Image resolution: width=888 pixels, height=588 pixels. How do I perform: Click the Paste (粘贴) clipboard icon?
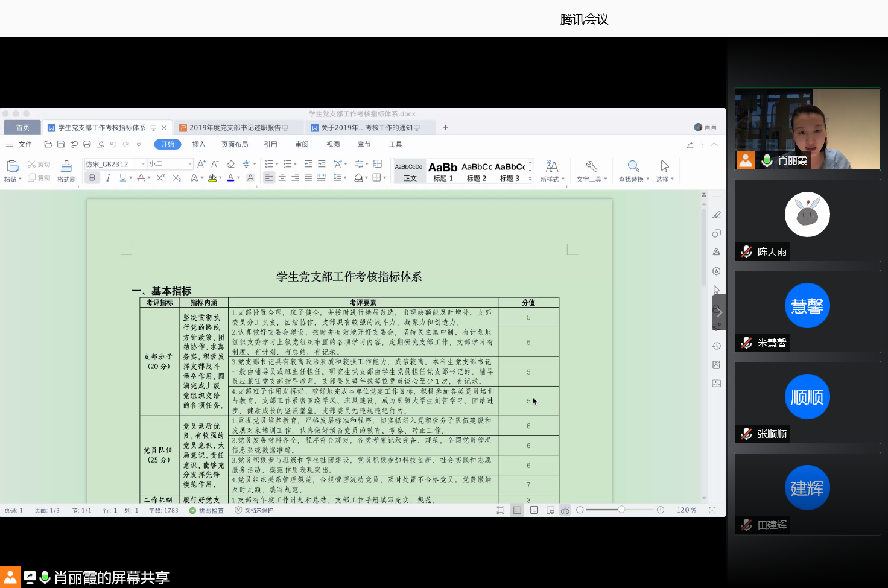12,166
